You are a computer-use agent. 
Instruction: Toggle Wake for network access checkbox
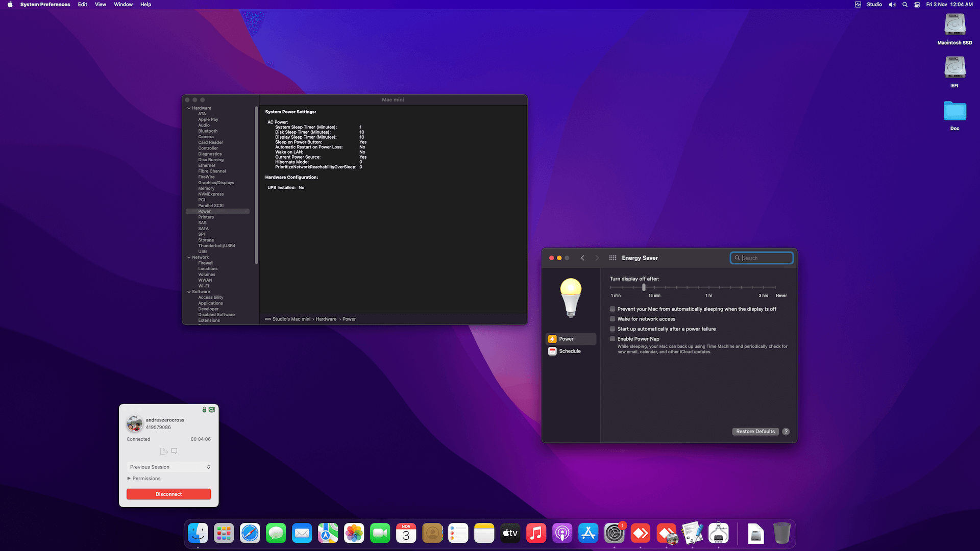pyautogui.click(x=612, y=319)
